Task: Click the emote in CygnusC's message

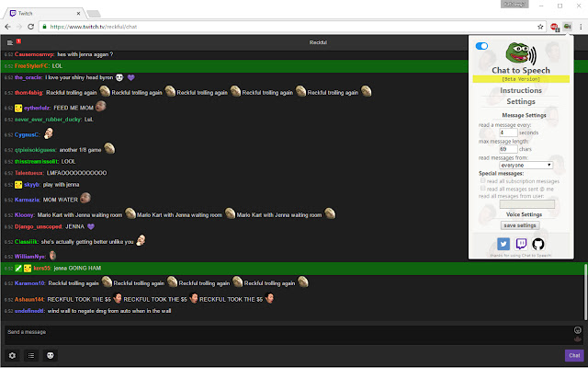Action: tap(49, 132)
